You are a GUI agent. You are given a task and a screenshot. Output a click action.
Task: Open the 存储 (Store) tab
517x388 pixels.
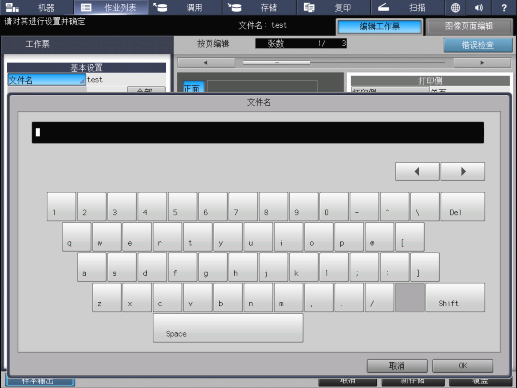[260, 7]
